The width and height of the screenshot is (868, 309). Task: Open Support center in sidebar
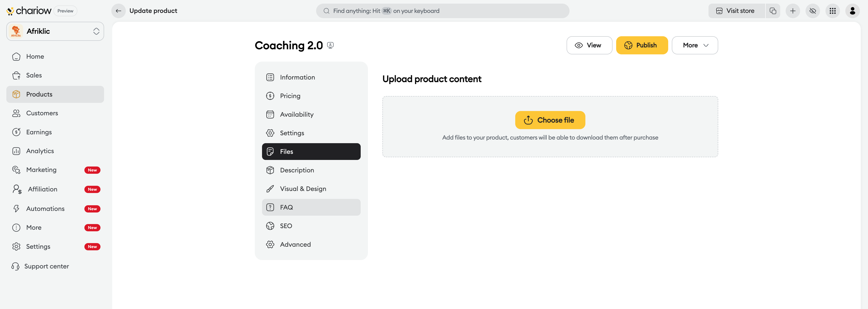click(x=47, y=266)
